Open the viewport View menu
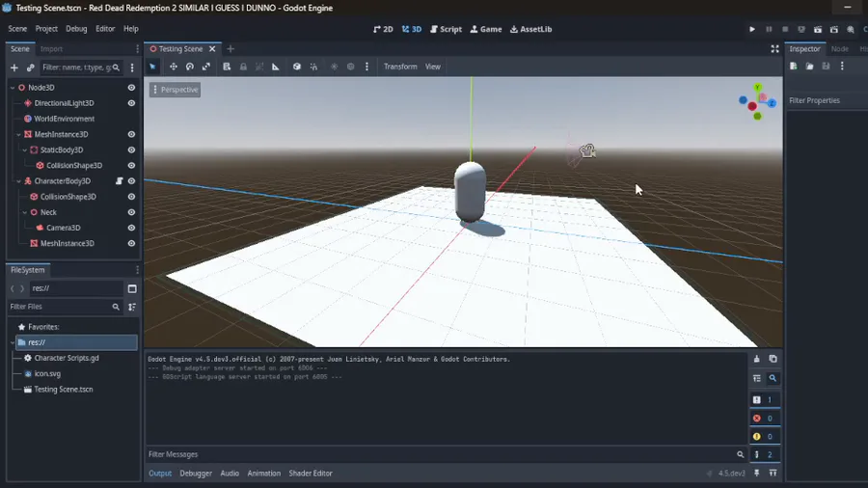The height and width of the screenshot is (488, 868). click(433, 67)
